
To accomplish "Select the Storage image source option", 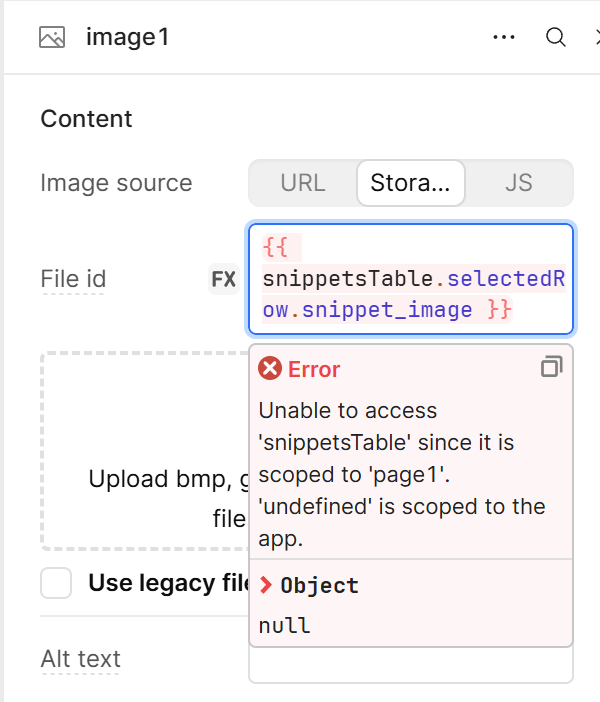I will [411, 183].
